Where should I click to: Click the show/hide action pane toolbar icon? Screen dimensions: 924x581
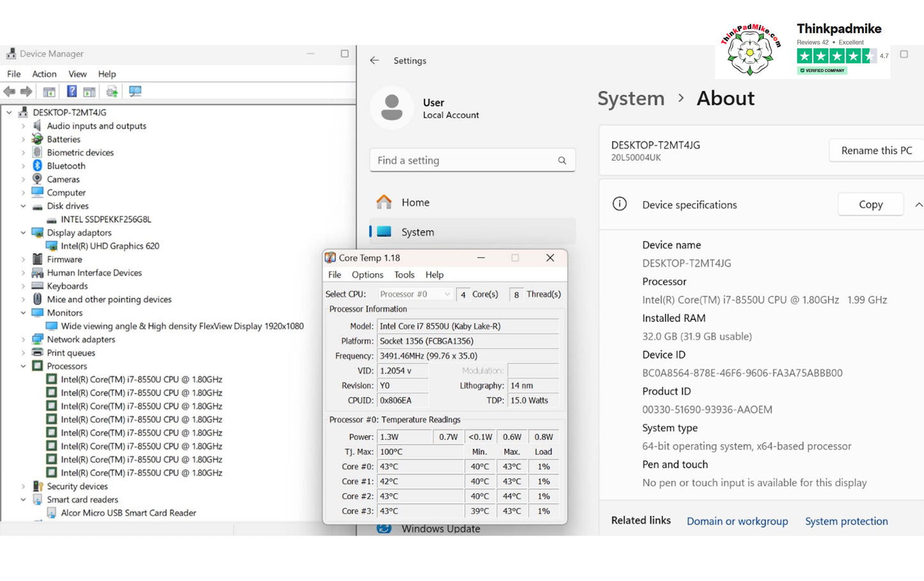coord(90,92)
